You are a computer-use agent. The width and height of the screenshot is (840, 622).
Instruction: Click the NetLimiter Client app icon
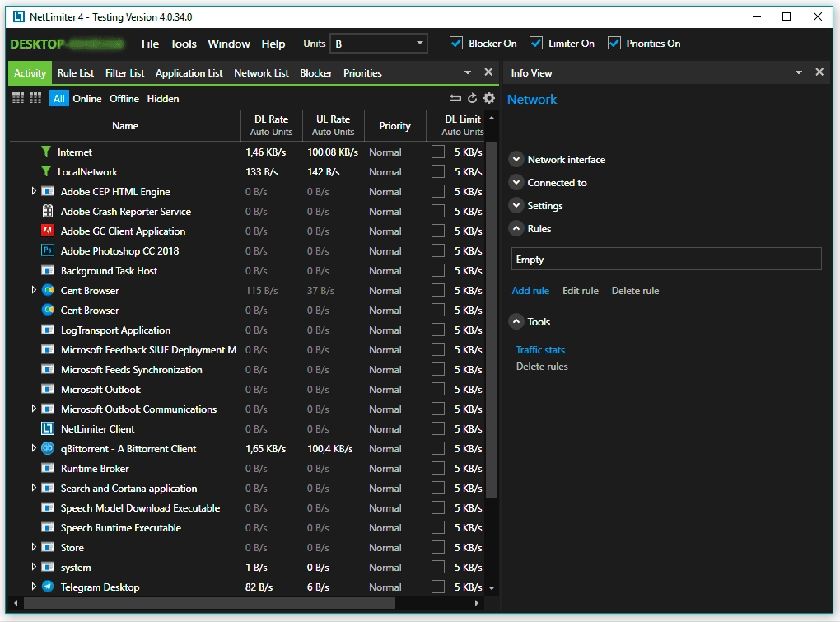pyautogui.click(x=48, y=428)
